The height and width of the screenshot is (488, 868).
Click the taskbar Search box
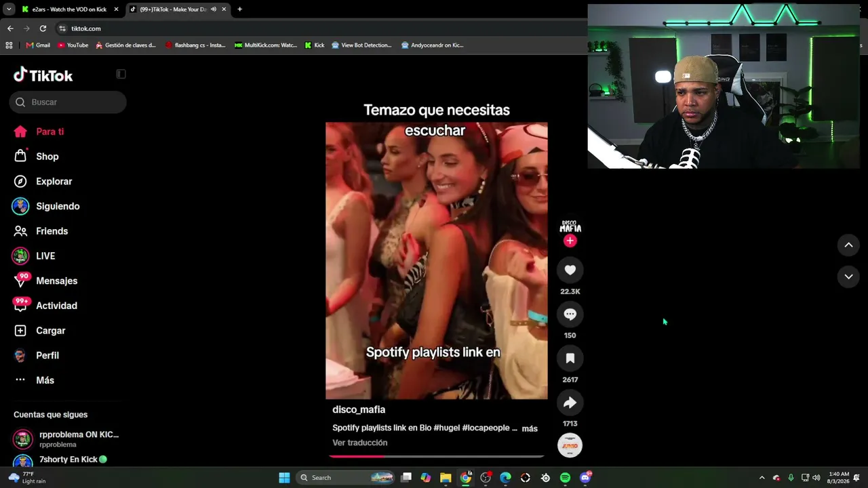(347, 478)
